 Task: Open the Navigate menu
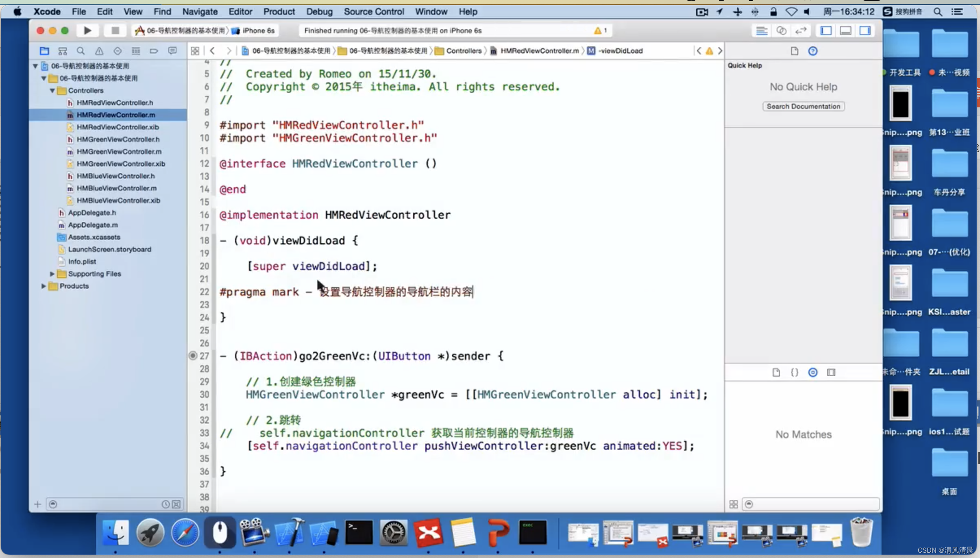(200, 11)
